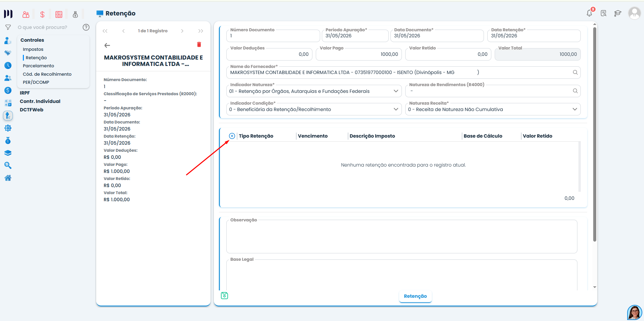Click the Tipo Retenção column header

256,136
